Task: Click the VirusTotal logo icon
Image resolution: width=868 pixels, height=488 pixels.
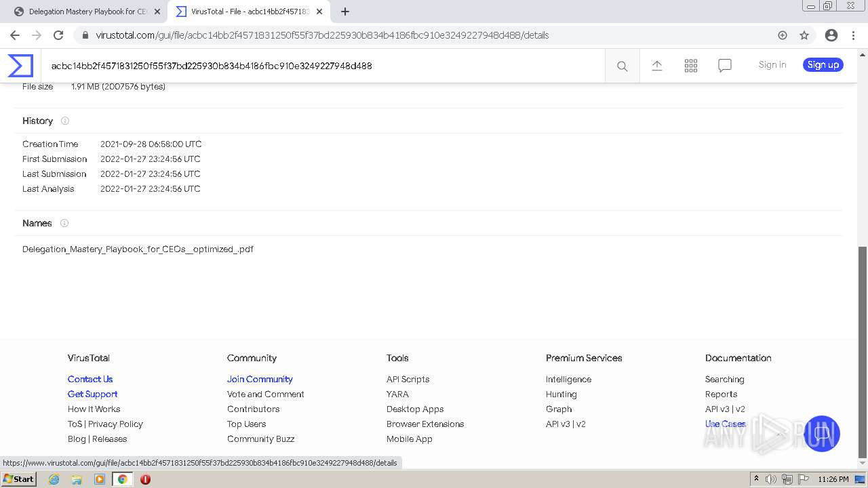Action: pos(20,66)
